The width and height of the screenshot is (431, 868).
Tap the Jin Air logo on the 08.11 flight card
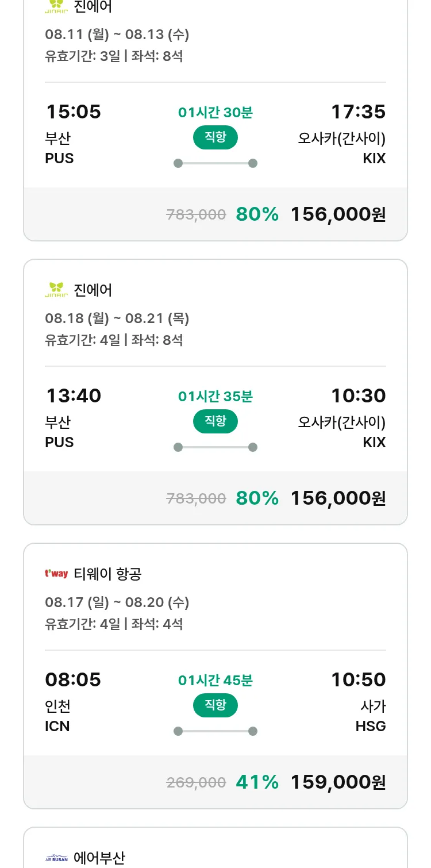point(56,7)
